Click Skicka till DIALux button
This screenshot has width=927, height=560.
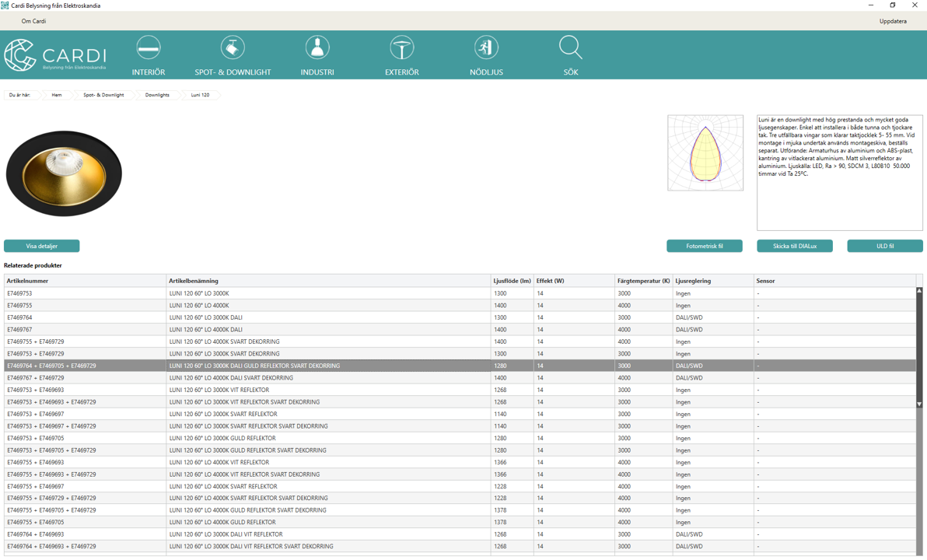click(795, 246)
